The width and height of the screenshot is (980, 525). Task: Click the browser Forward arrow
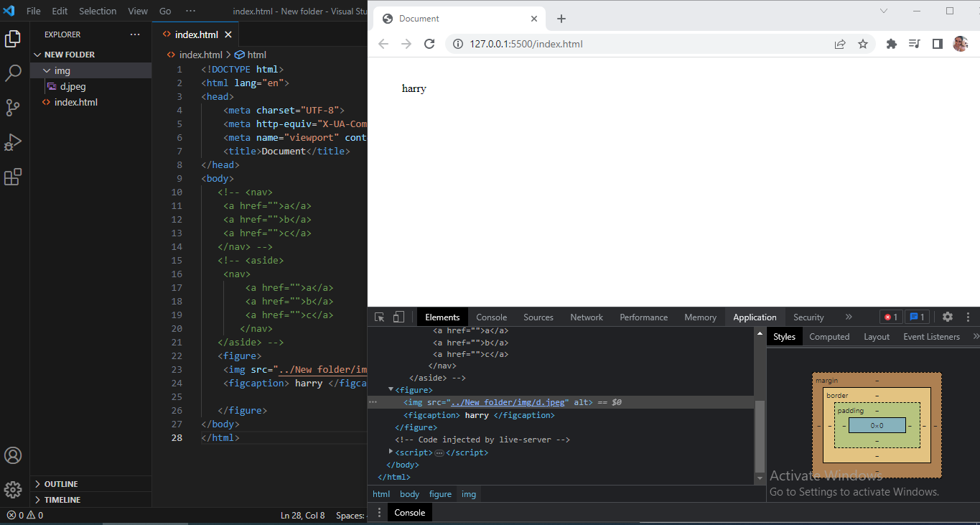(406, 44)
